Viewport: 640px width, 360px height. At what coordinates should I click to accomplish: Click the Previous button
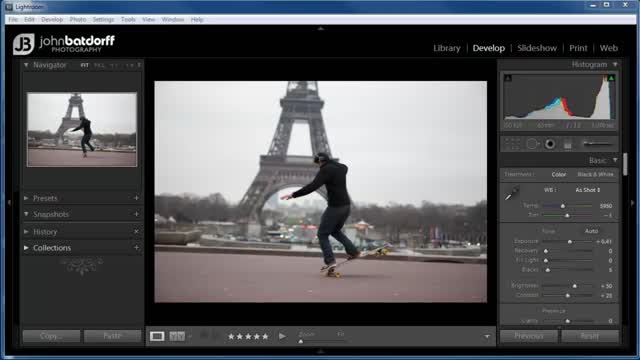(x=529, y=336)
